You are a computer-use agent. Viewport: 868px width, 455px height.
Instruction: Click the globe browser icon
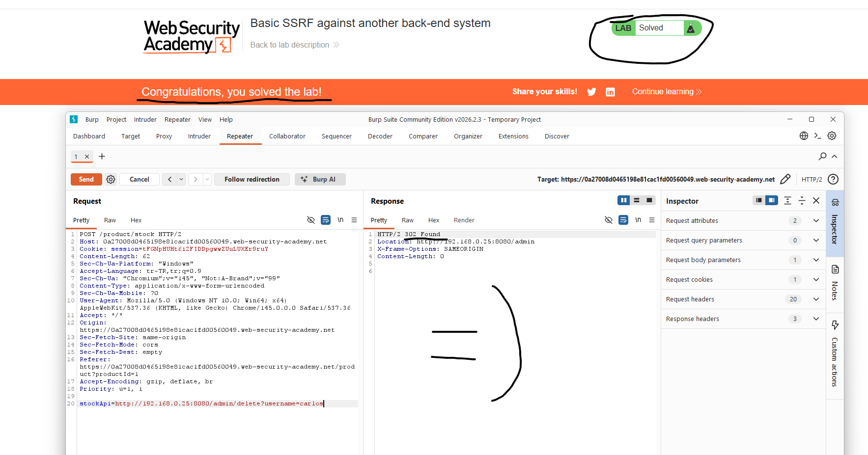804,136
